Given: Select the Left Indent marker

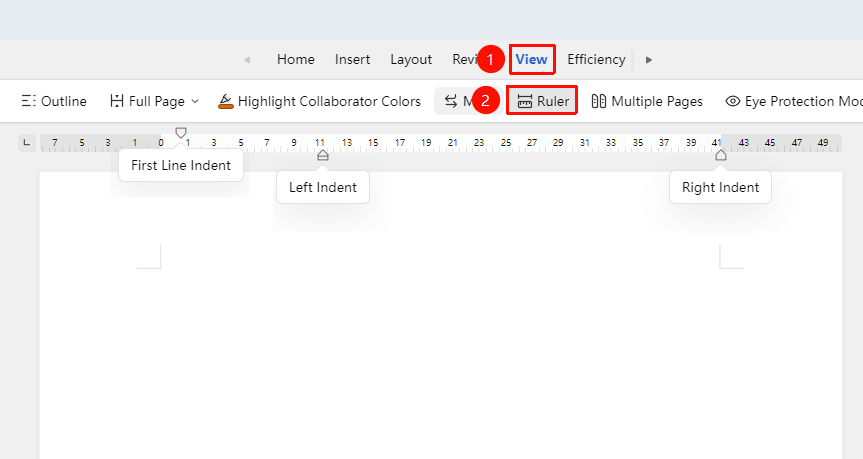Looking at the screenshot, I should point(323,156).
